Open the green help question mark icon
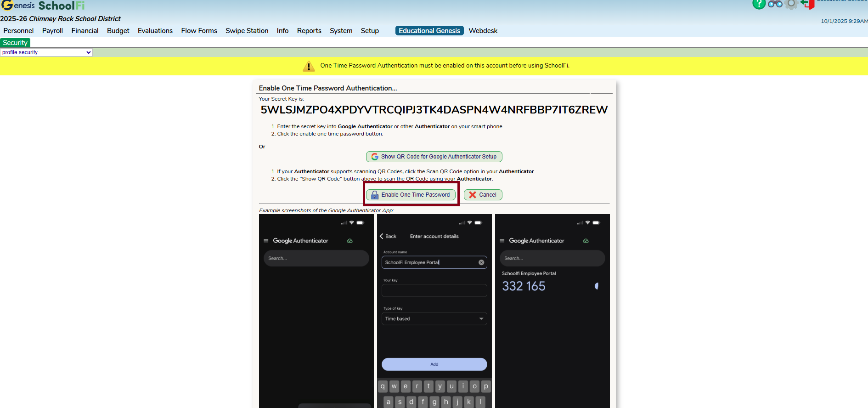 (x=759, y=4)
